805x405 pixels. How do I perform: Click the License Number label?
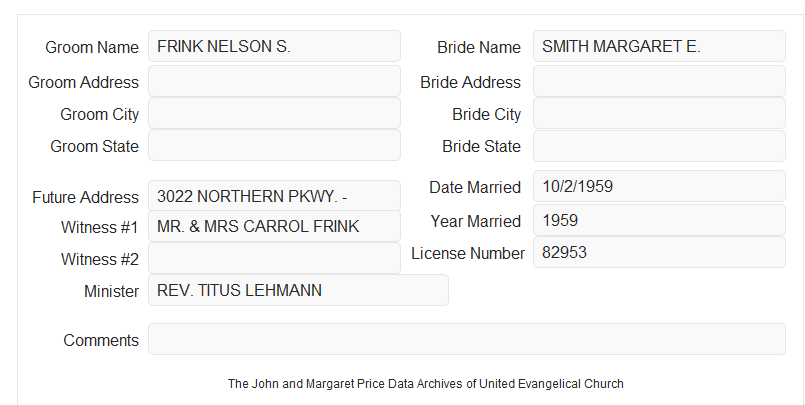[468, 254]
